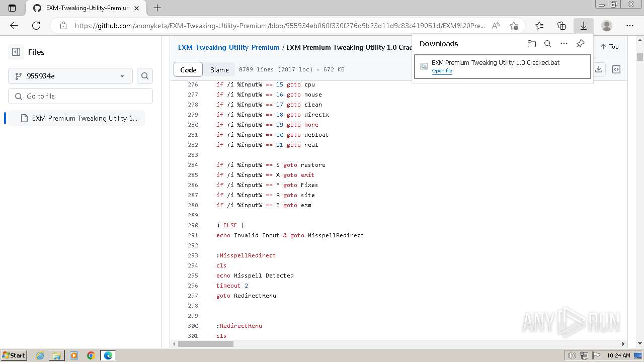The image size is (644, 362).
Task: Switch to the Blame view tab
Action: (219, 70)
